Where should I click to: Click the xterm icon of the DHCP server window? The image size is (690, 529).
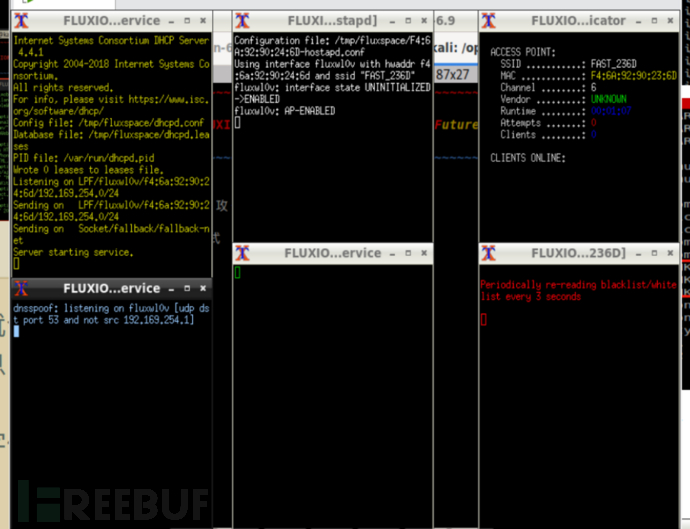pos(21,21)
